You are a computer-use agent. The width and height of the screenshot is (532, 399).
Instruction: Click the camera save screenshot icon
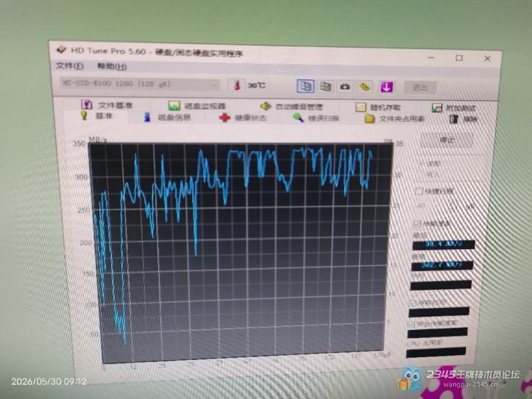[345, 87]
